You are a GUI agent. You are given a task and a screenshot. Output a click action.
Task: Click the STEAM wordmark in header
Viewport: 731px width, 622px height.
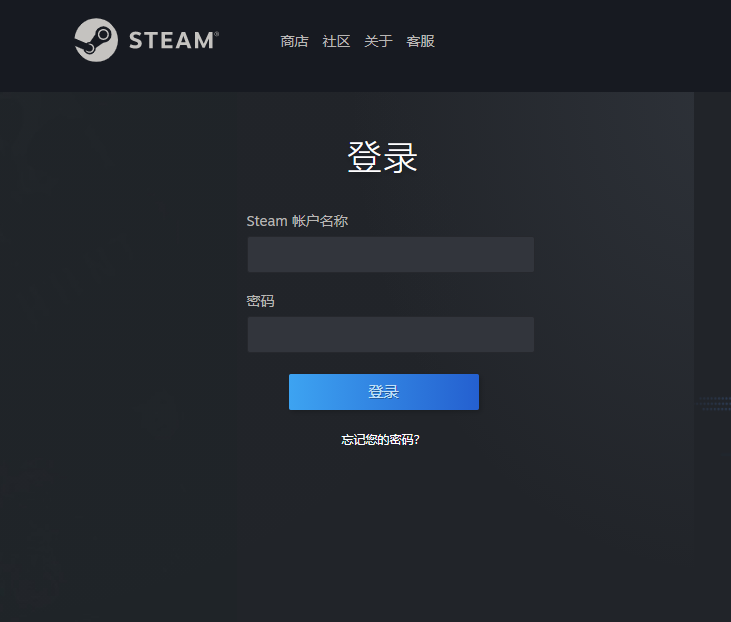[171, 41]
